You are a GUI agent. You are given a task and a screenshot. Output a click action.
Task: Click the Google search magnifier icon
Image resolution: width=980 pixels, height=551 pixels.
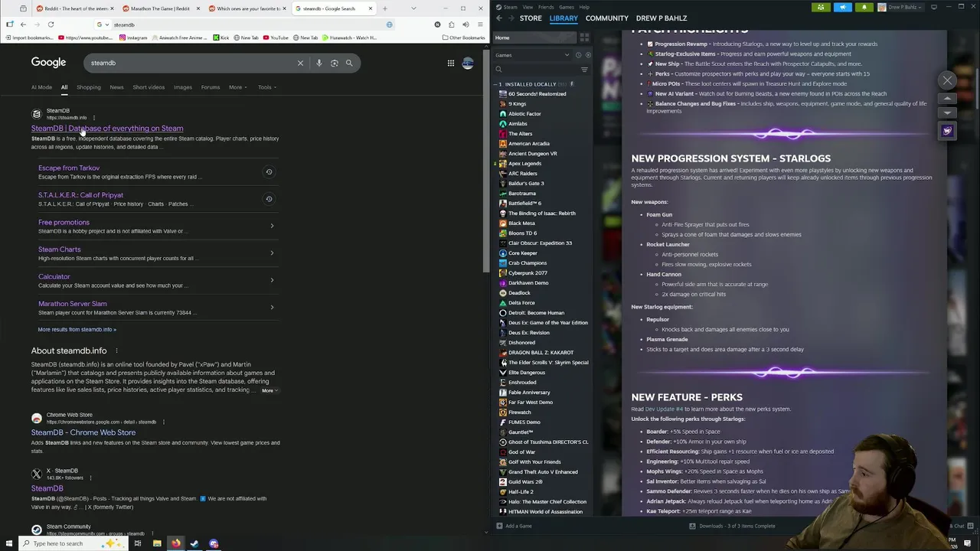click(349, 63)
